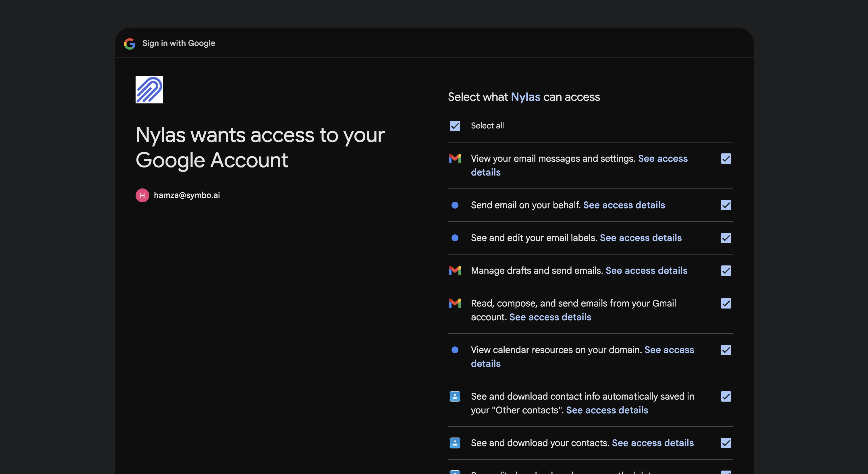Click the Nylas link in the access heading
This screenshot has height=474, width=868.
coord(526,97)
